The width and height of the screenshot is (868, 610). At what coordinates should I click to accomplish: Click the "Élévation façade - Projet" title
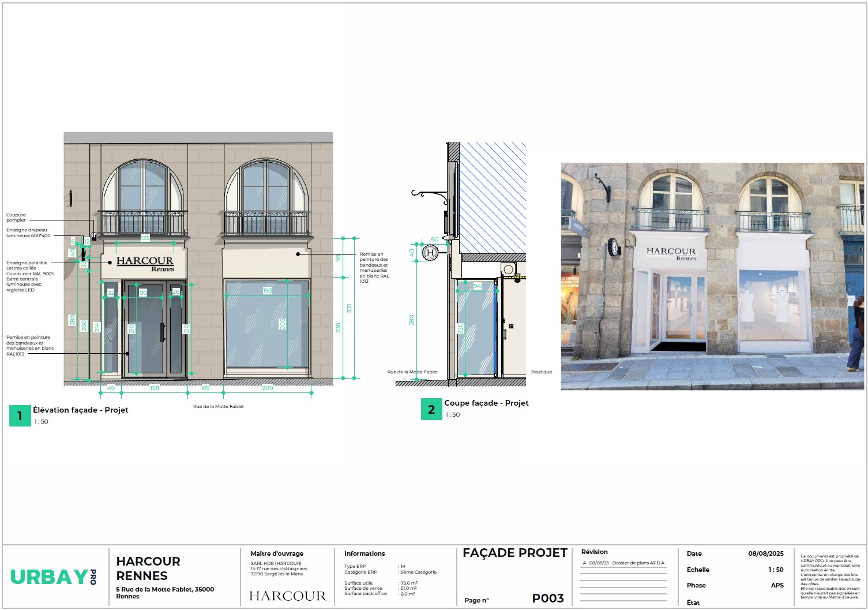pyautogui.click(x=80, y=410)
